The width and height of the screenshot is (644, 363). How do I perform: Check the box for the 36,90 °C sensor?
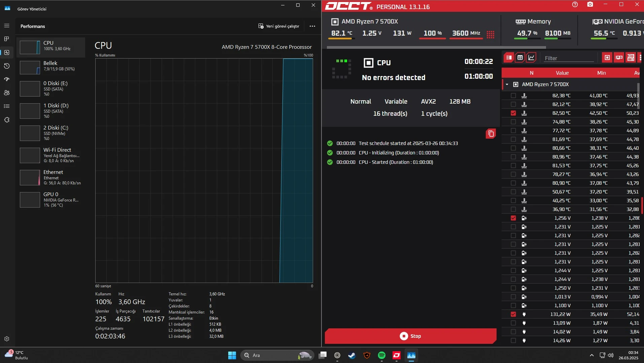tap(513, 209)
